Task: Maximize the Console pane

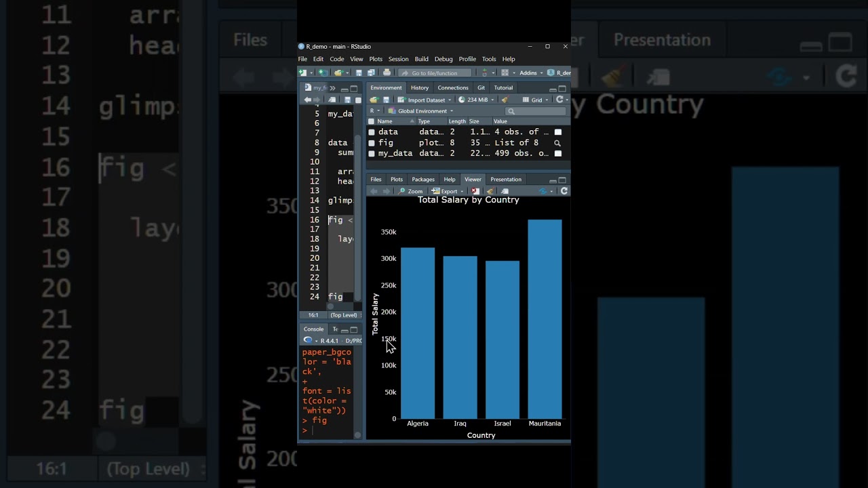Action: 353,330
